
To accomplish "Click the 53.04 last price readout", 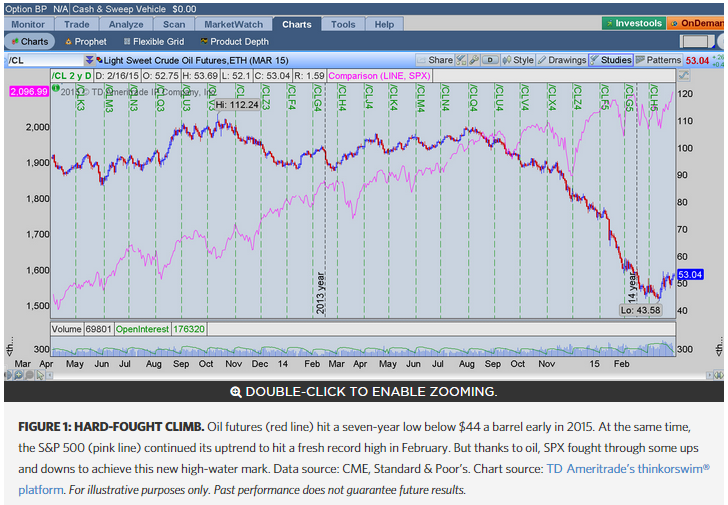I will point(697,61).
